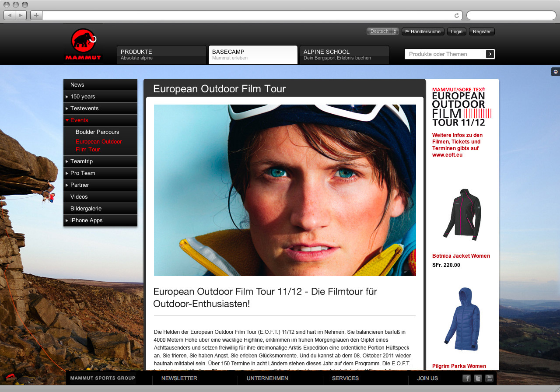
Task: Click MAMMUT SPORTS GROUP footer link
Action: (x=102, y=378)
